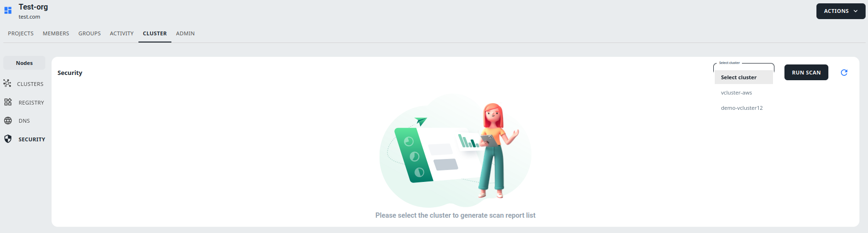Click the chevron arrow on ACTIONS button

tap(856, 11)
